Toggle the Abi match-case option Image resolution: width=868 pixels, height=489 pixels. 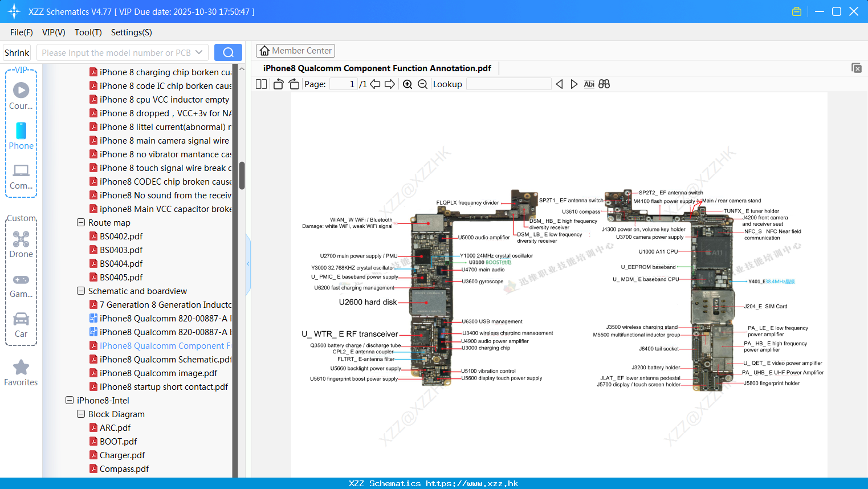click(x=589, y=84)
